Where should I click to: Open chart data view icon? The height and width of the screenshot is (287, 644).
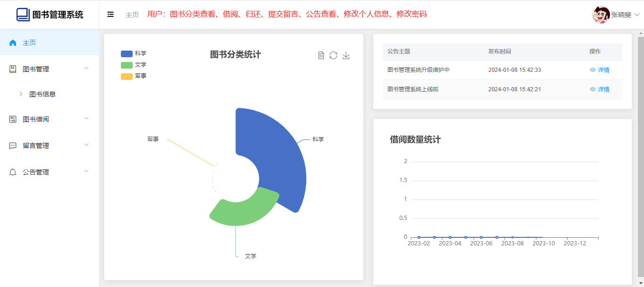[x=321, y=55]
